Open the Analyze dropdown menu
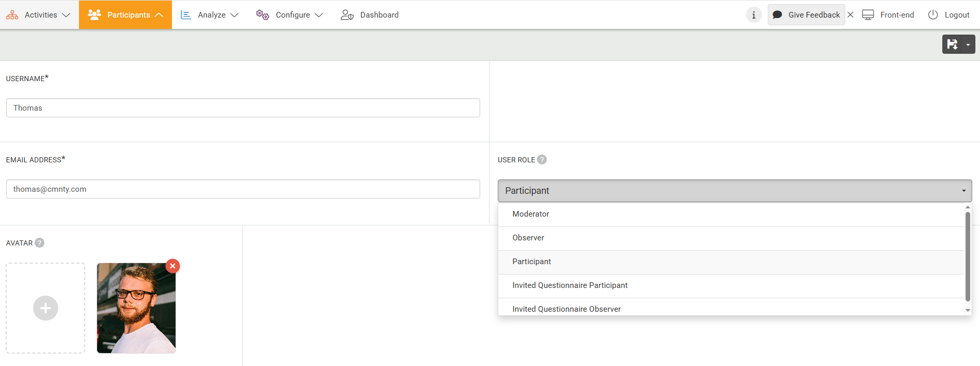 pos(210,15)
